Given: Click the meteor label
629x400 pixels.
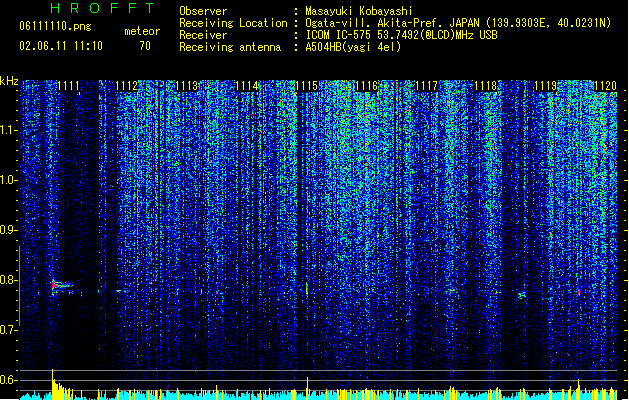Looking at the screenshot, I should coord(142,31).
